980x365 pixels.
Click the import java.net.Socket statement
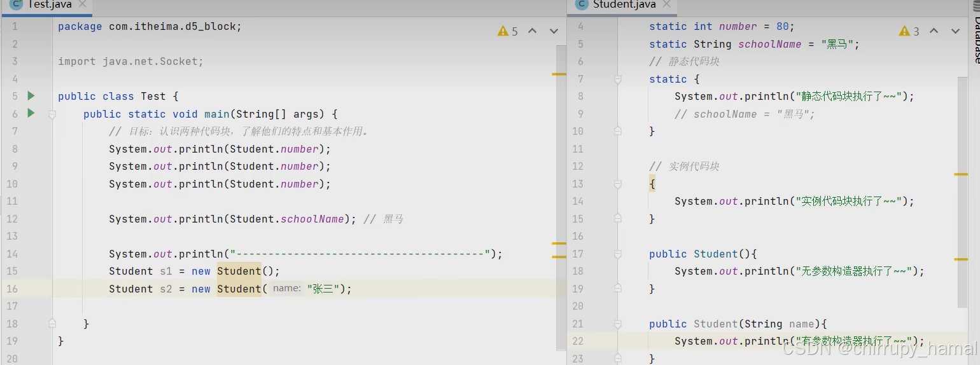pos(130,62)
